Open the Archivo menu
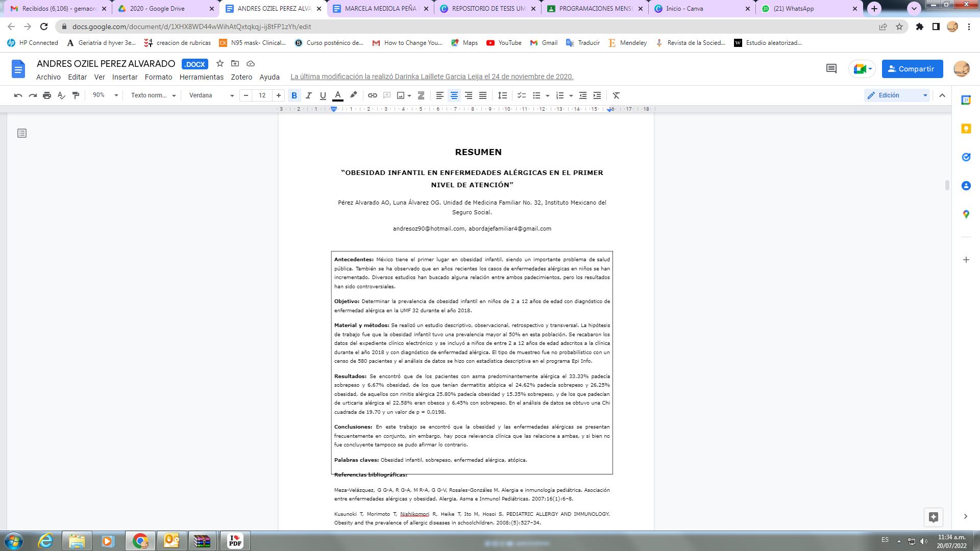The height and width of the screenshot is (551, 980). [x=48, y=77]
